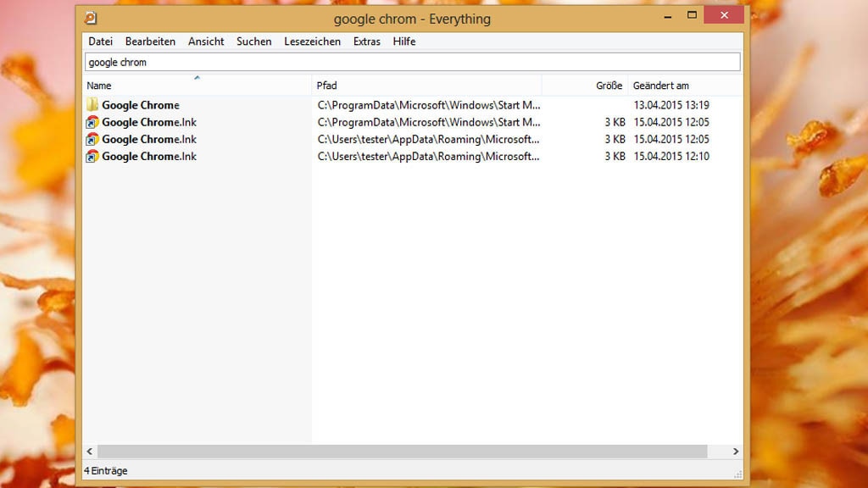Screen dimensions: 868x488
Task: Open the Ansicht menu
Action: tap(206, 42)
